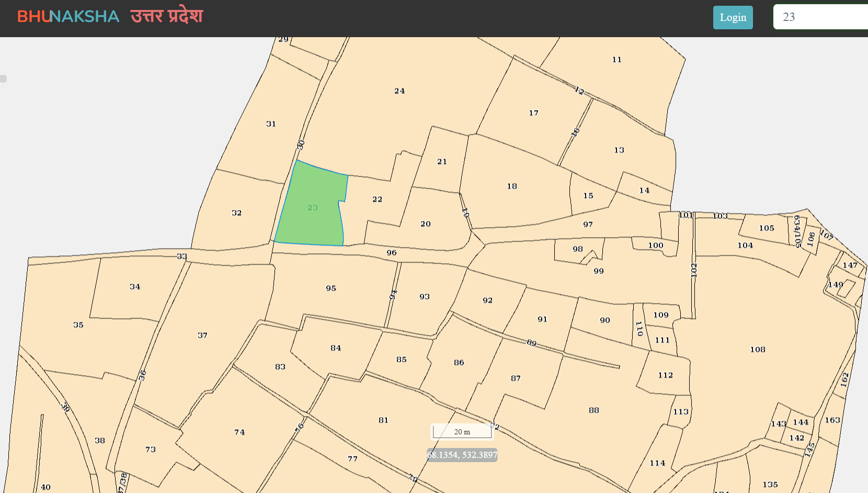
Task: Click on plot number 18
Action: tap(512, 186)
